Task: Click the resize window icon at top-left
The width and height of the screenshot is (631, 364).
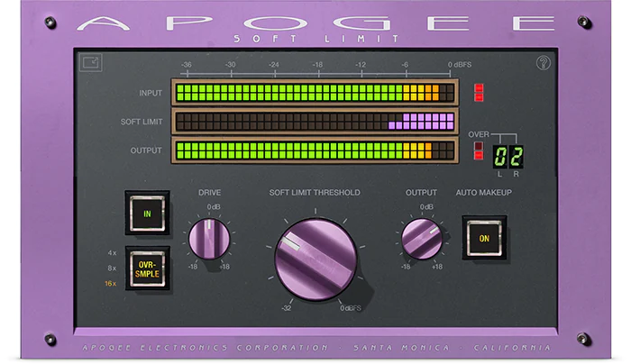Action: (90, 62)
